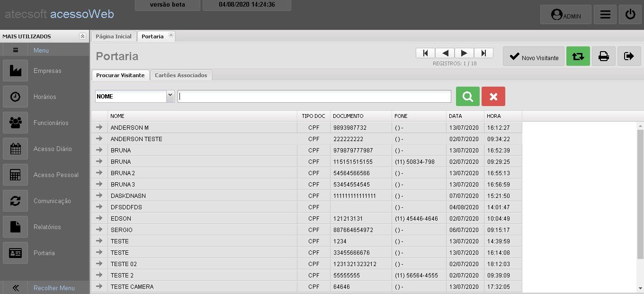Open Empresas menu entry text

point(47,71)
